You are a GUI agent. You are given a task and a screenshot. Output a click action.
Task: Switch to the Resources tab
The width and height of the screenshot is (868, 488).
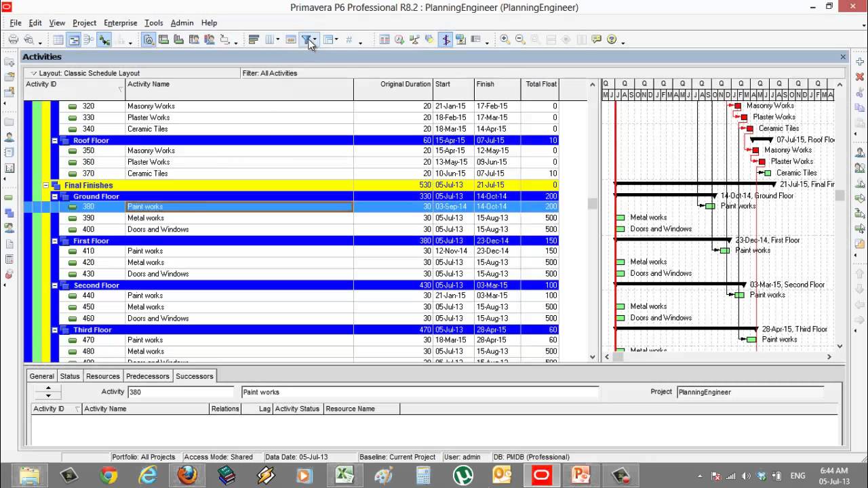point(103,376)
